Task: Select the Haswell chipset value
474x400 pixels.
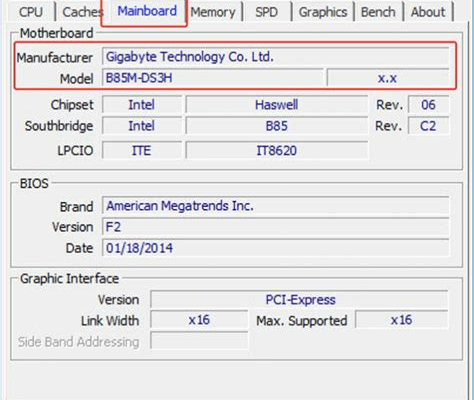Action: 277,105
